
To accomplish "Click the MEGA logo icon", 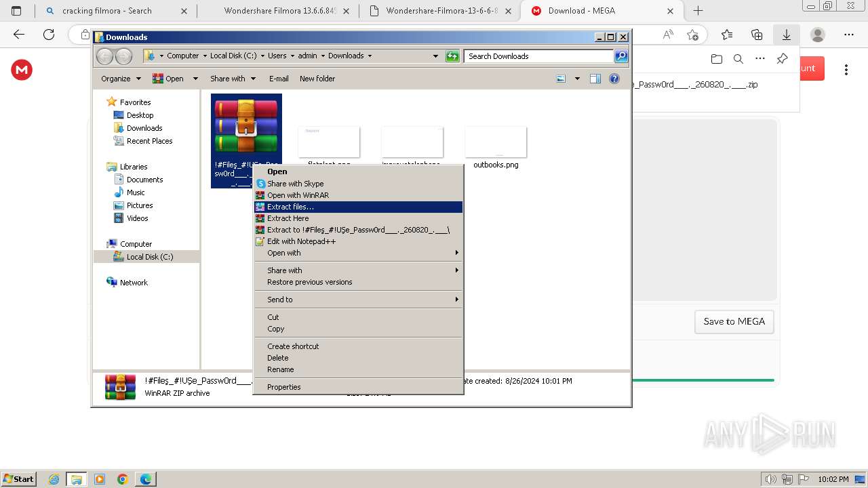I will [22, 69].
